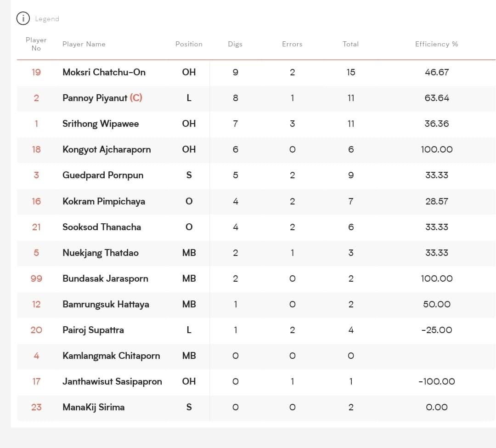Open player Pannoy Piyanut captain

102,98
